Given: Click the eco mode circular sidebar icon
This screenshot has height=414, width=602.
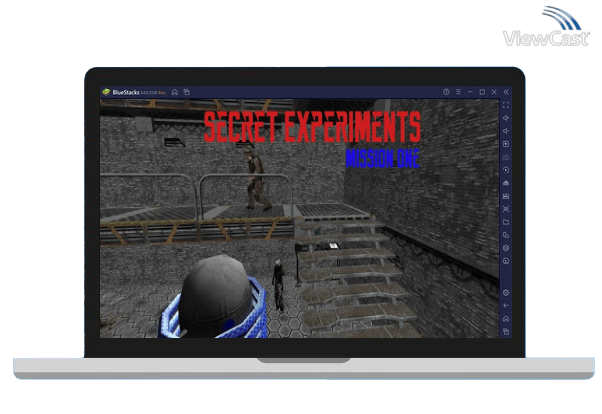Looking at the screenshot, I should click(x=506, y=261).
